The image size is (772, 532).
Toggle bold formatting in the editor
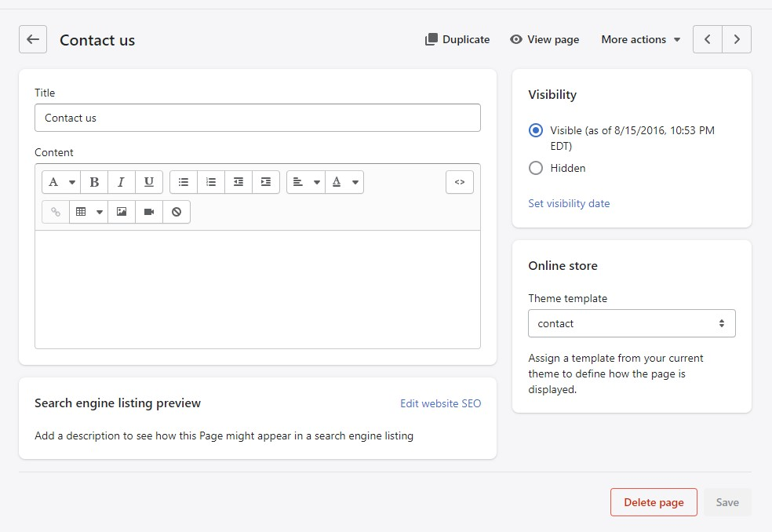pyautogui.click(x=94, y=182)
